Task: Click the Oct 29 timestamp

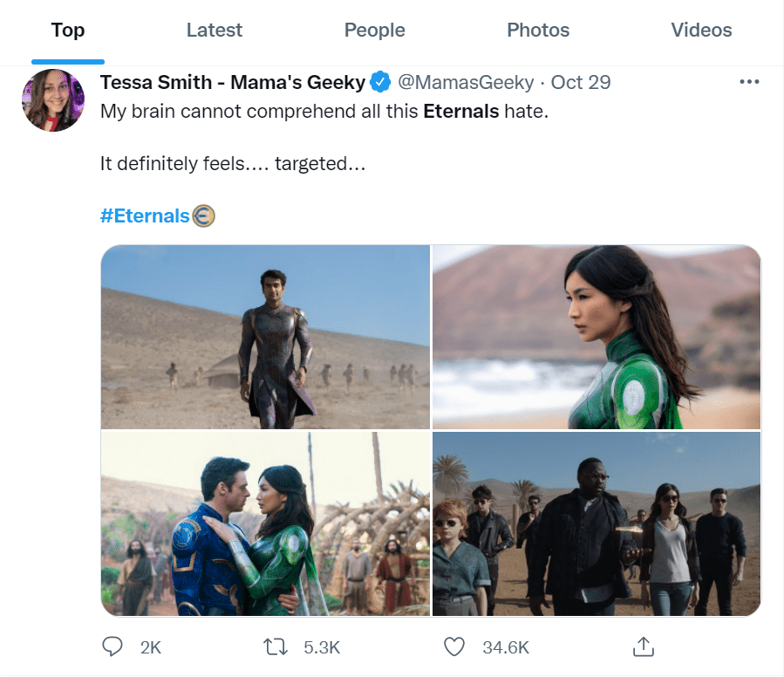Action: coord(581,83)
